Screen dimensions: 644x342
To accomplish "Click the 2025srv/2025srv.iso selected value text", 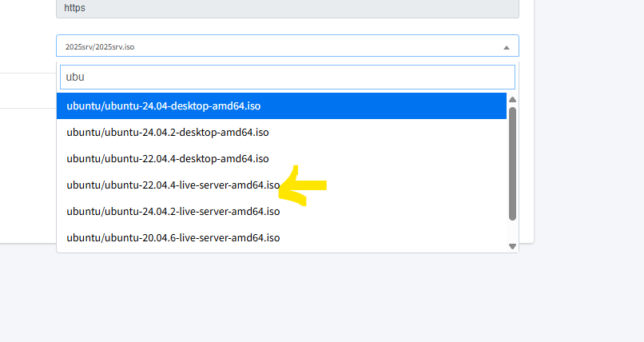I will tap(100, 47).
